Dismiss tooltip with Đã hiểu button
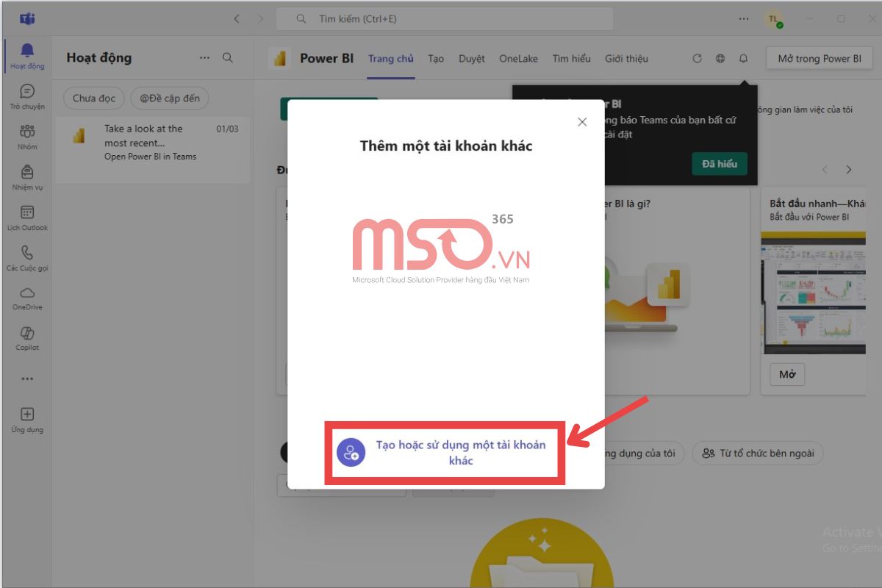This screenshot has height=588, width=882. (x=720, y=164)
